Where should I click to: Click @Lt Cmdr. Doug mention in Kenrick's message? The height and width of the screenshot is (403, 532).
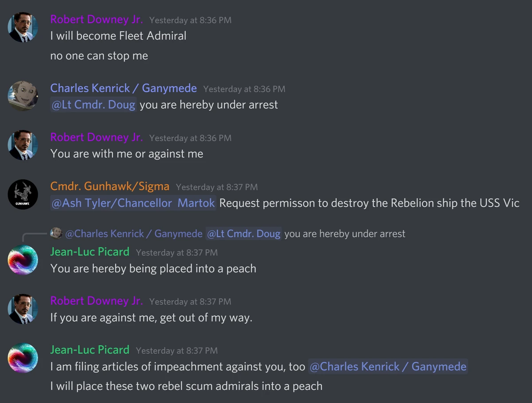click(93, 105)
